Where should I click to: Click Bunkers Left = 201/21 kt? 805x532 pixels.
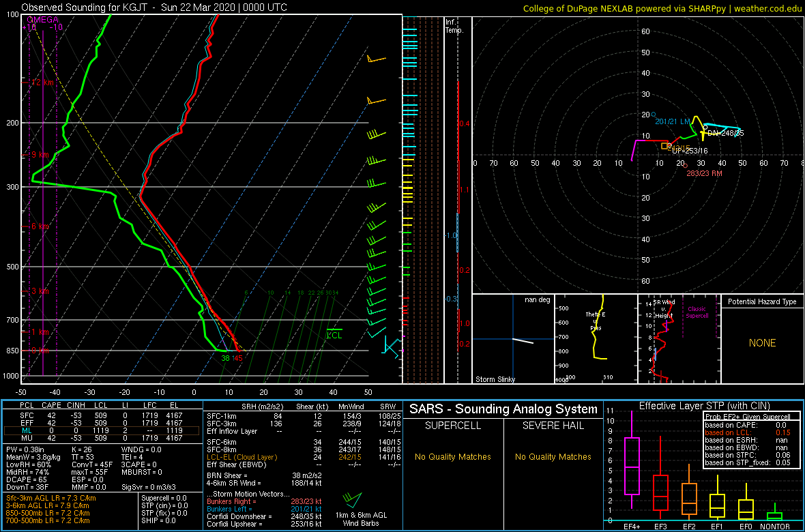263,509
